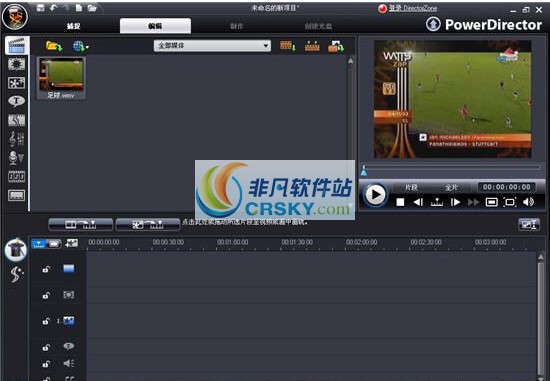This screenshot has width=550, height=381.
Task: Select the PiP track 1 icon
Action: tap(69, 320)
